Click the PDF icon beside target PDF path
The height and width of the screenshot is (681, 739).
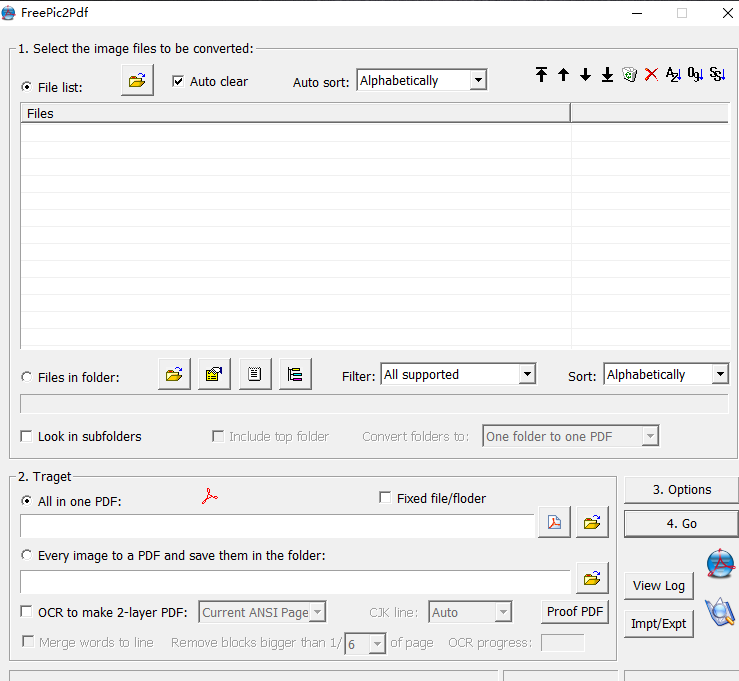pyautogui.click(x=555, y=522)
